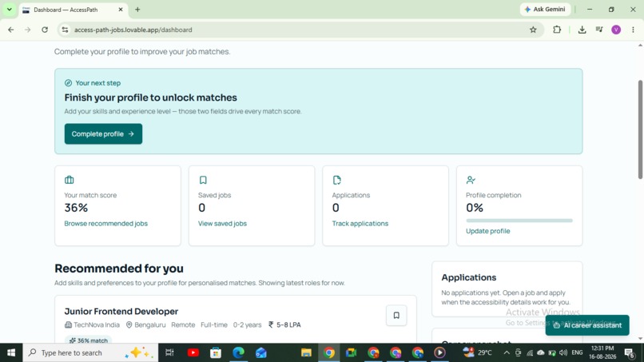The image size is (644, 362).
Task: Click the compass icon beside Your next step
Action: point(68,83)
